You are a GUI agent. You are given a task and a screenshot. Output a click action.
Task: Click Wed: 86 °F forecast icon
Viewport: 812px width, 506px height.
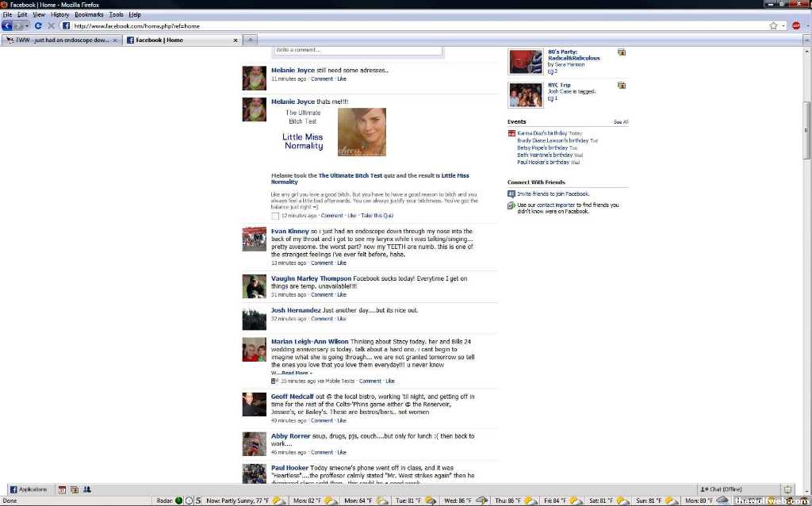pyautogui.click(x=481, y=500)
